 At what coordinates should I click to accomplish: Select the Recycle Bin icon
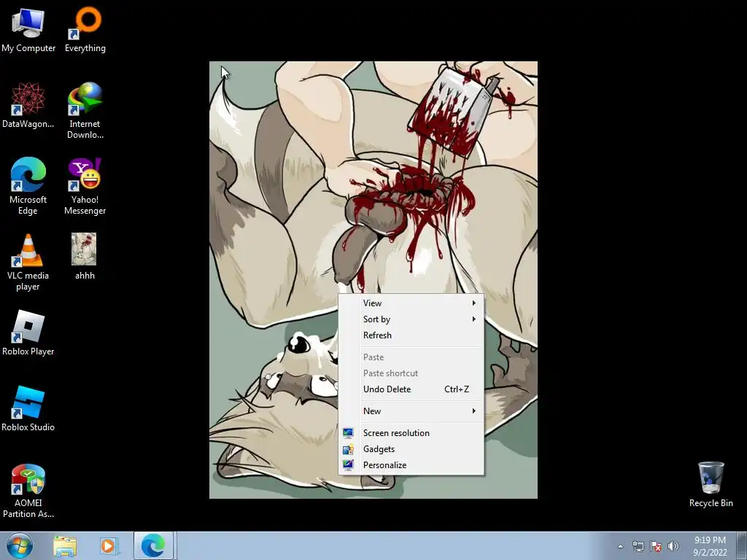pyautogui.click(x=711, y=484)
